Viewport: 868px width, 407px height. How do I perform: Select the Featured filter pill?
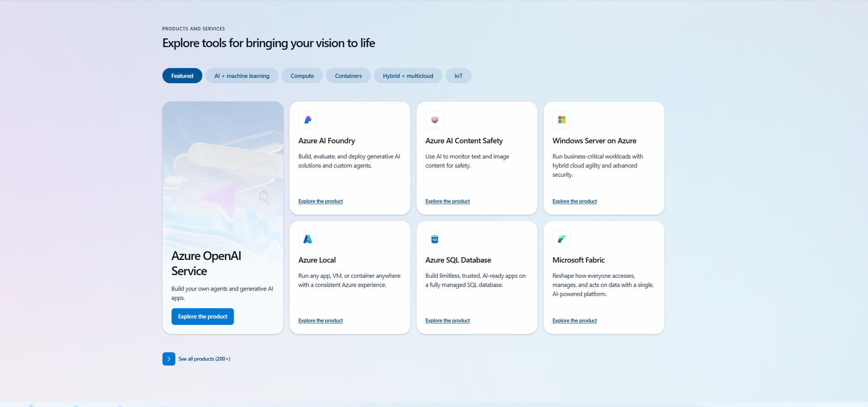click(182, 75)
